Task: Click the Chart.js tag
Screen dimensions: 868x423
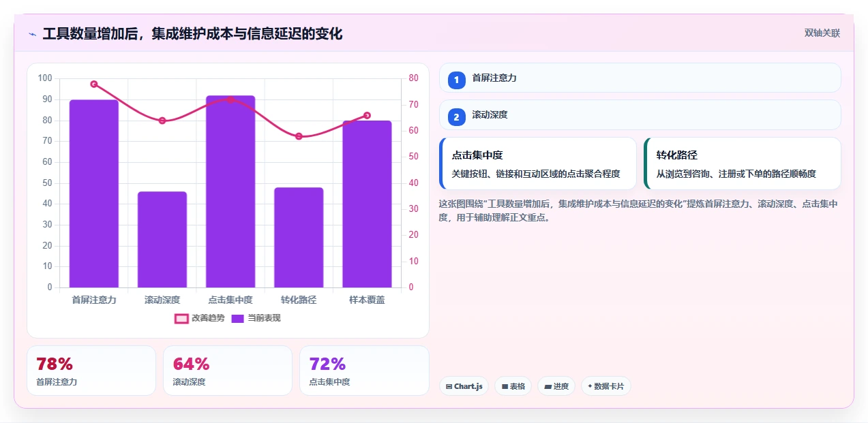Action: 464,386
